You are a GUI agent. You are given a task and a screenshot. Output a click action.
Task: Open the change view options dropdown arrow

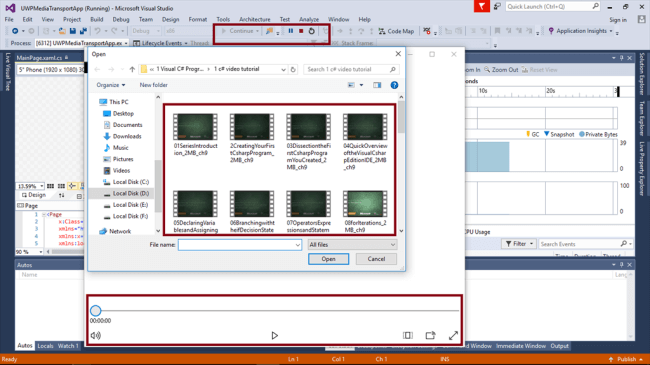pyautogui.click(x=361, y=85)
